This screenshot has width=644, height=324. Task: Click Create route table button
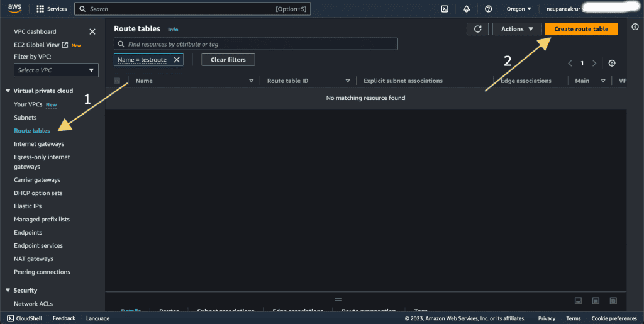pos(581,29)
